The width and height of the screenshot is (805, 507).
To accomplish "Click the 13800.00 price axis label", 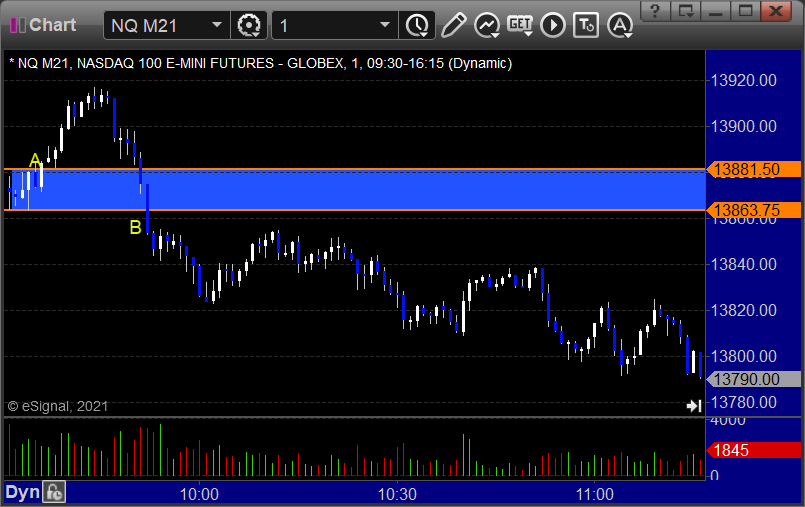I will [743, 356].
